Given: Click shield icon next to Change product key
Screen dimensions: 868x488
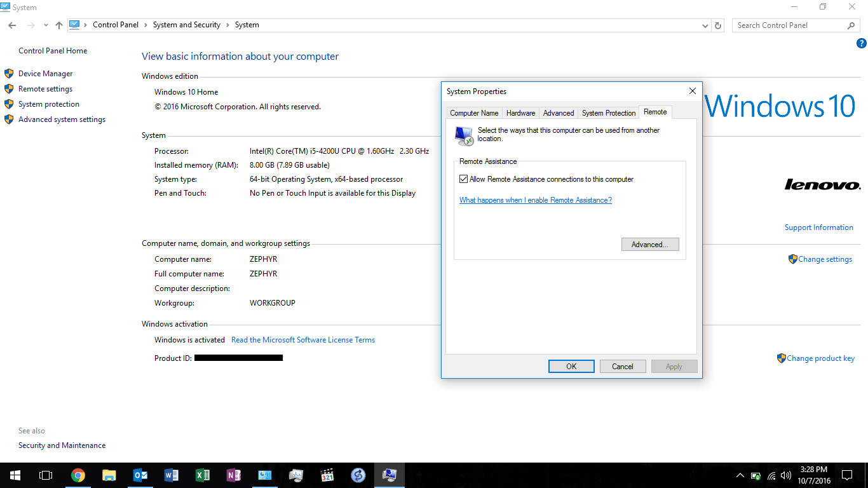Looking at the screenshot, I should [x=781, y=358].
